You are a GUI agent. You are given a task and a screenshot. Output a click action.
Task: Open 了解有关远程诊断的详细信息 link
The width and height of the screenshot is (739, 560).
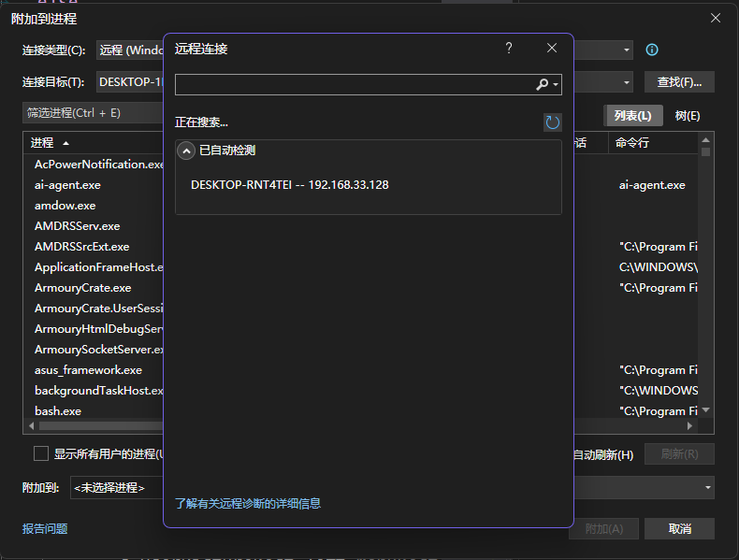pyautogui.click(x=248, y=503)
